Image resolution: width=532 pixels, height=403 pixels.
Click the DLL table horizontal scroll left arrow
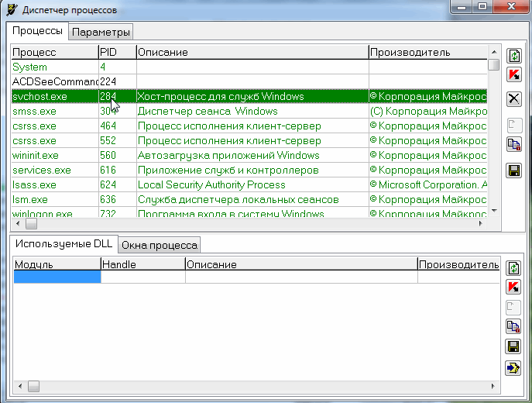click(20, 386)
